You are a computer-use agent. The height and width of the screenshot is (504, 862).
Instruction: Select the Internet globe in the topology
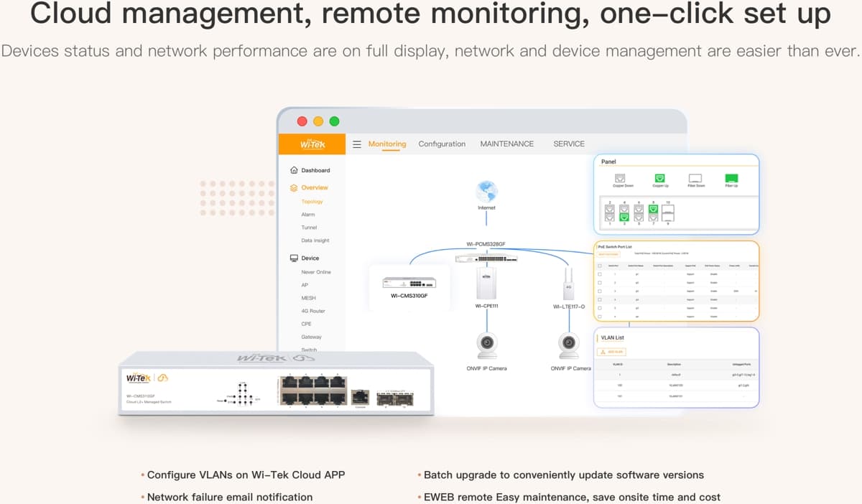486,190
